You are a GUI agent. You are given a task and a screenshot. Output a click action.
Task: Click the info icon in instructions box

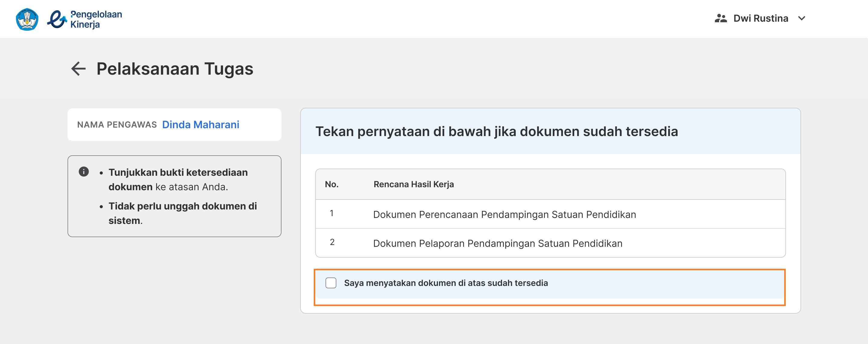pyautogui.click(x=83, y=172)
